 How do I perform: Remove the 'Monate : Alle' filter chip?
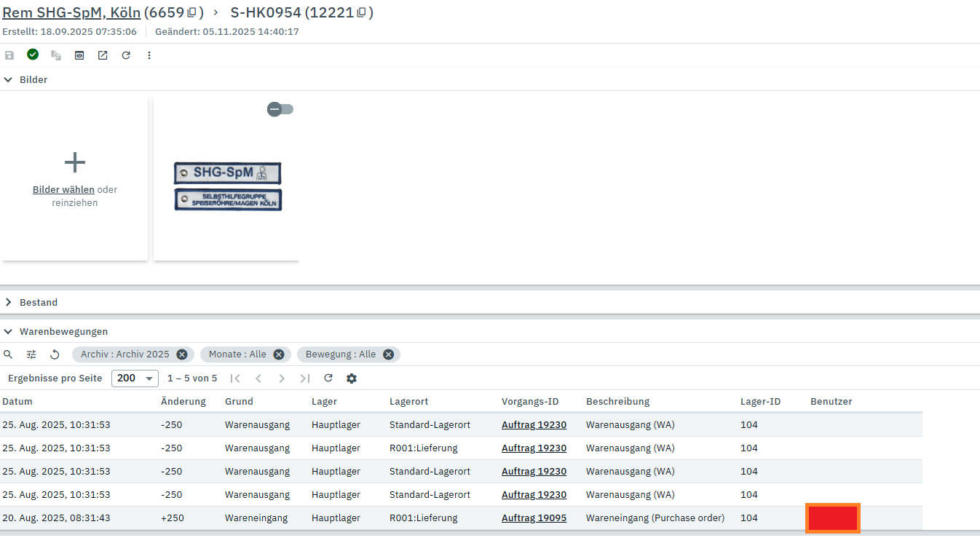(x=279, y=354)
